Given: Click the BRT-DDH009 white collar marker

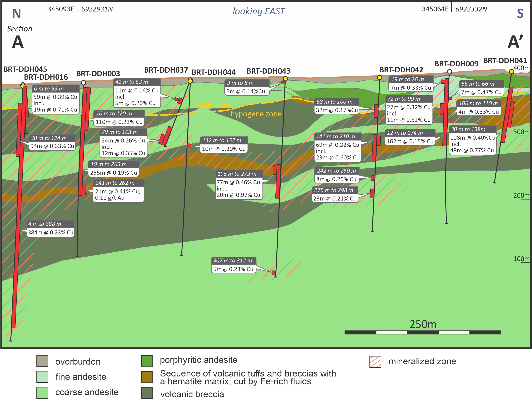Looking at the screenshot, I should (449, 72).
